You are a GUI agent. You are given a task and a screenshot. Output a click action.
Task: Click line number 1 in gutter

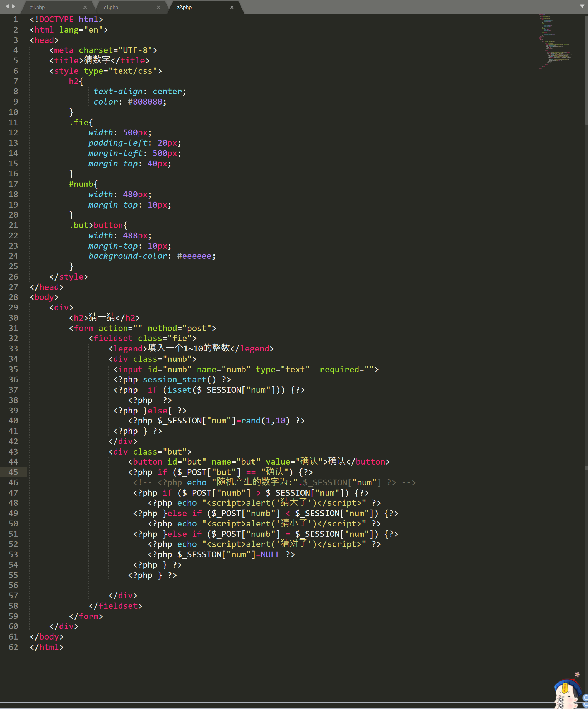coord(15,19)
